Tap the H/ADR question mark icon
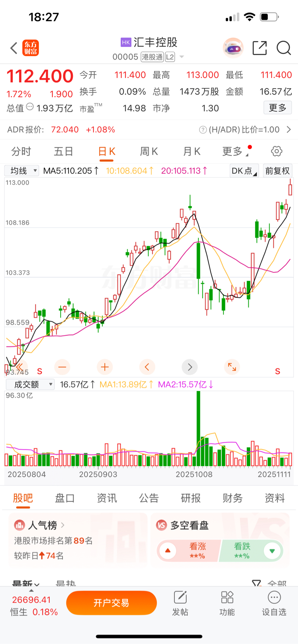 point(203,130)
